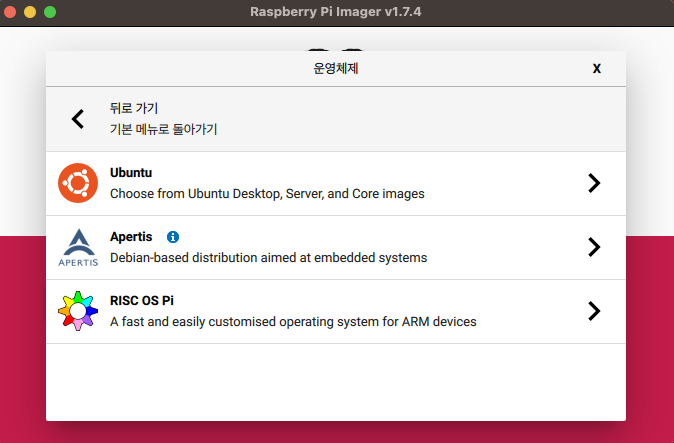
Task: Select the Ubuntu title text
Action: 131,173
